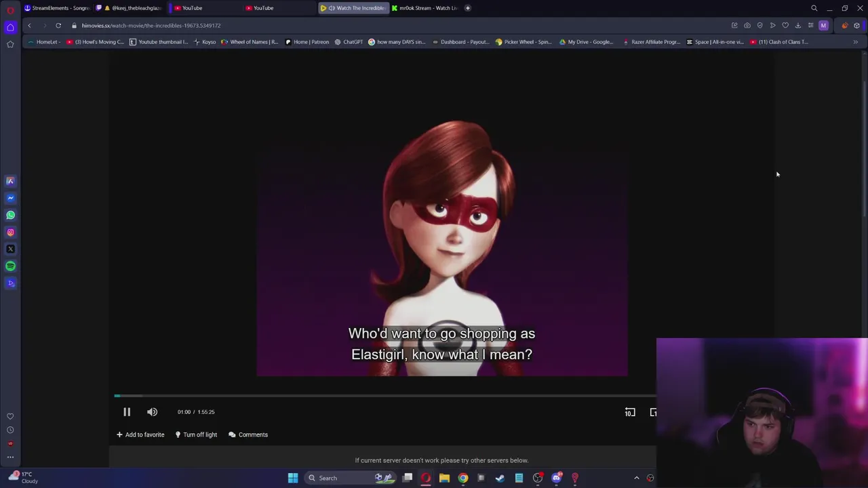The width and height of the screenshot is (868, 488).
Task: Switch to the StreamElements Songrequest tab
Action: coord(57,8)
